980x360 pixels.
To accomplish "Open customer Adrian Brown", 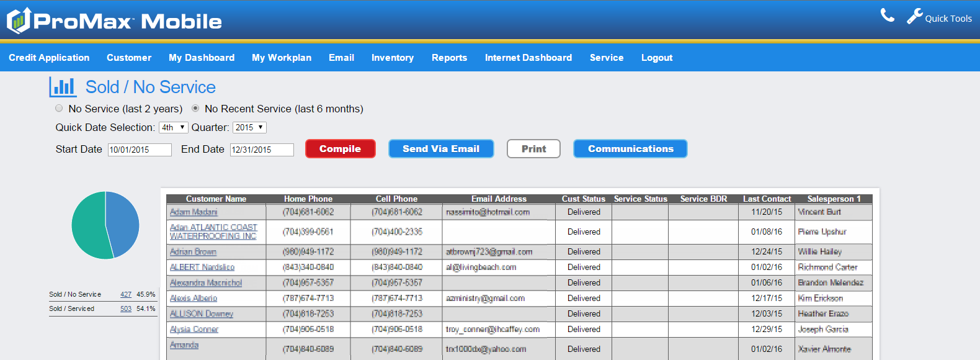I will 193,252.
